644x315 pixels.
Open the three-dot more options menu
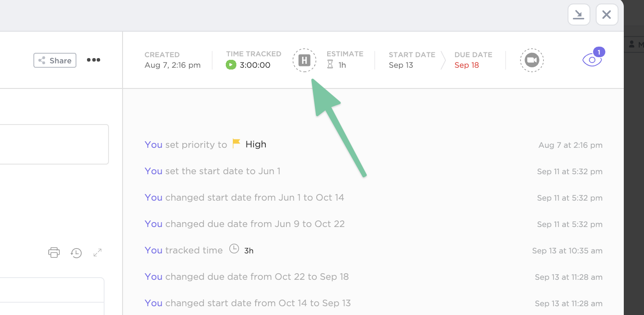[x=94, y=60]
